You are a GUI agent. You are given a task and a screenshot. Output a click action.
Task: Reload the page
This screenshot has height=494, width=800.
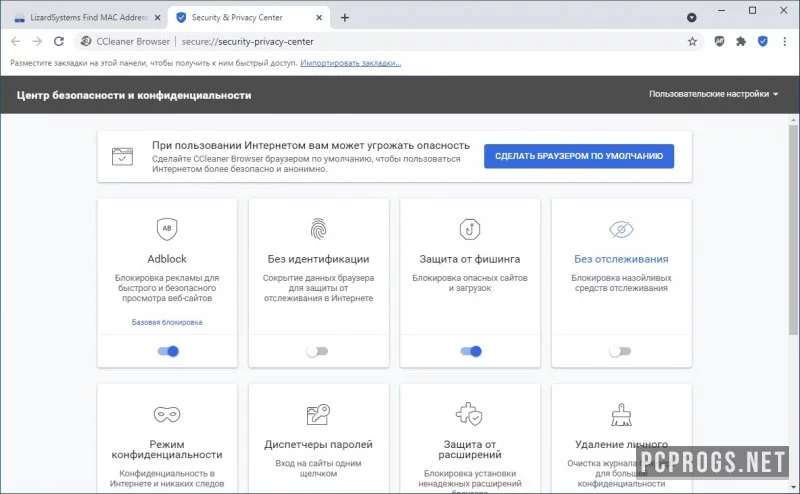tap(59, 41)
